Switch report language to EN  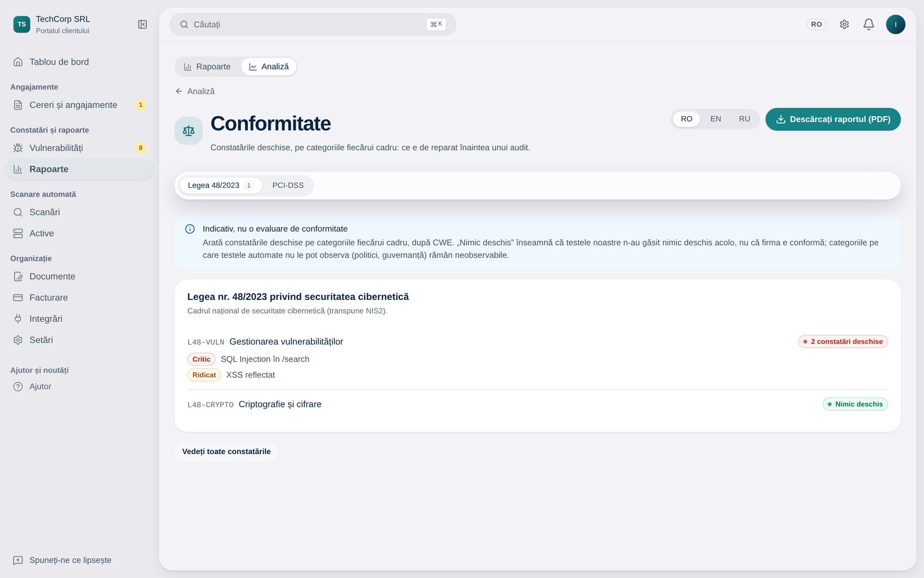(x=716, y=119)
